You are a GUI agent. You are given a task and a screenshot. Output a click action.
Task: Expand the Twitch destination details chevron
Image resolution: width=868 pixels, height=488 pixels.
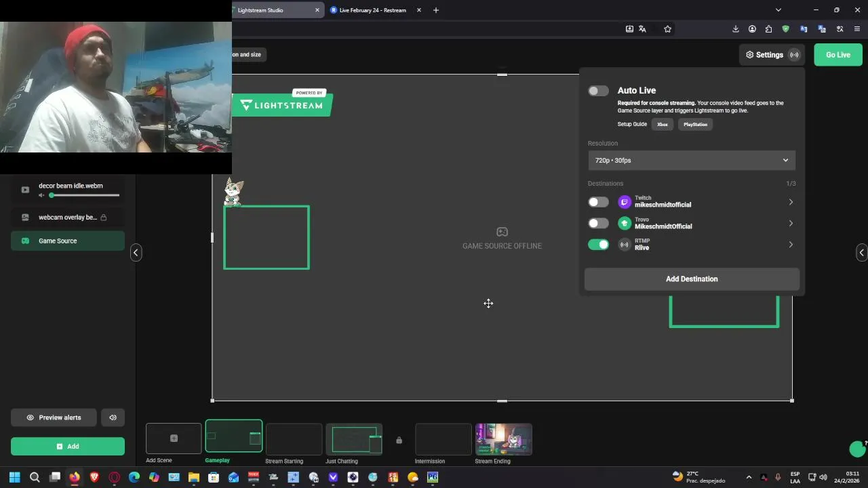click(791, 202)
